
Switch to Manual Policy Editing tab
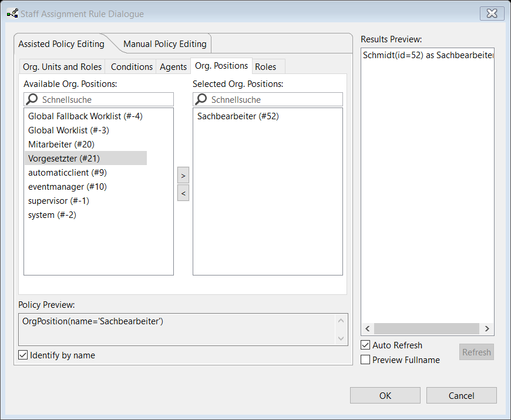(164, 44)
